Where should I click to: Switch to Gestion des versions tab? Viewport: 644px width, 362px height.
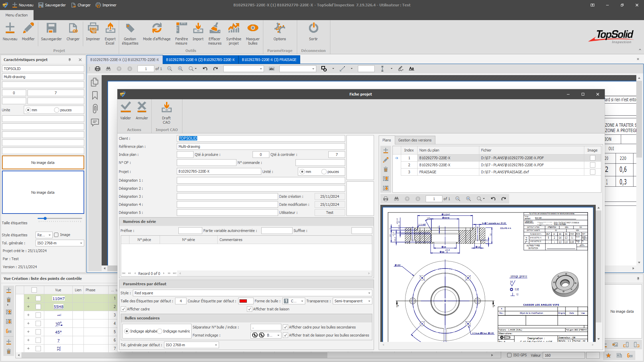tap(415, 140)
